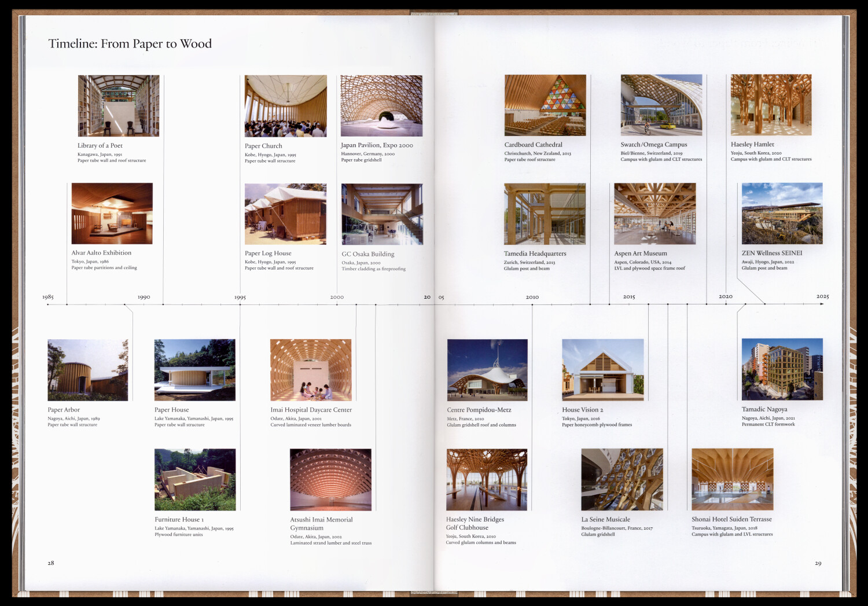Click the 'Atsushi Imai Memorial Gymnasium' caption

[x=321, y=524]
